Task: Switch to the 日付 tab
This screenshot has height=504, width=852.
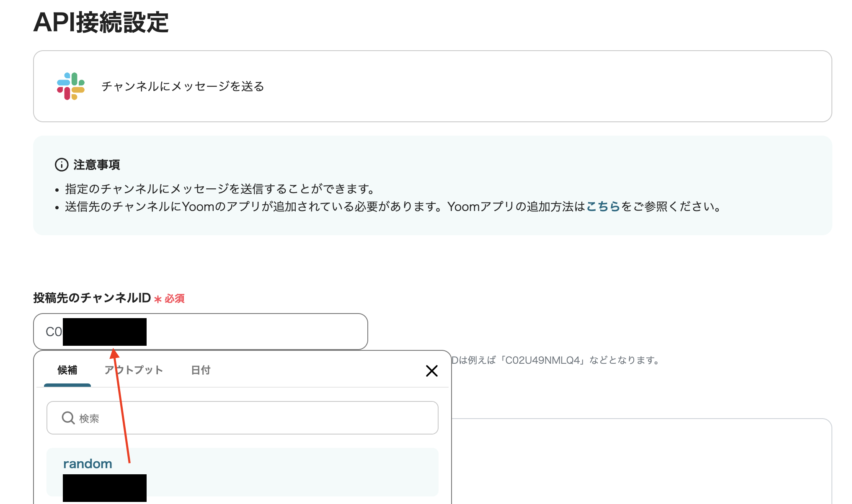Action: point(201,370)
